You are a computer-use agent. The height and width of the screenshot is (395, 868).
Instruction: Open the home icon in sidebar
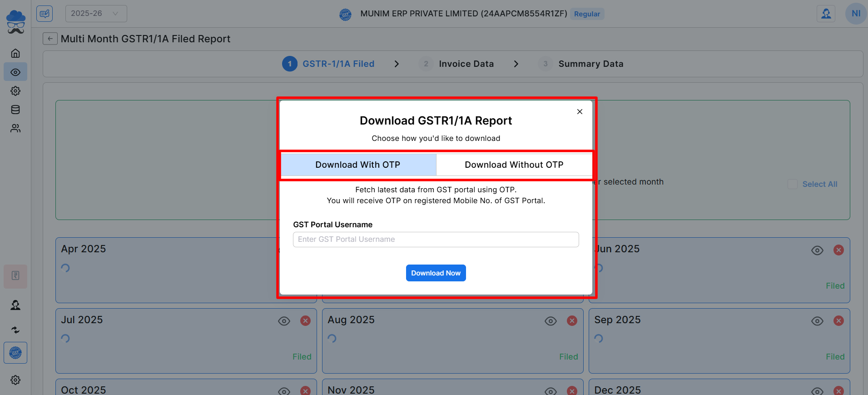tap(15, 54)
